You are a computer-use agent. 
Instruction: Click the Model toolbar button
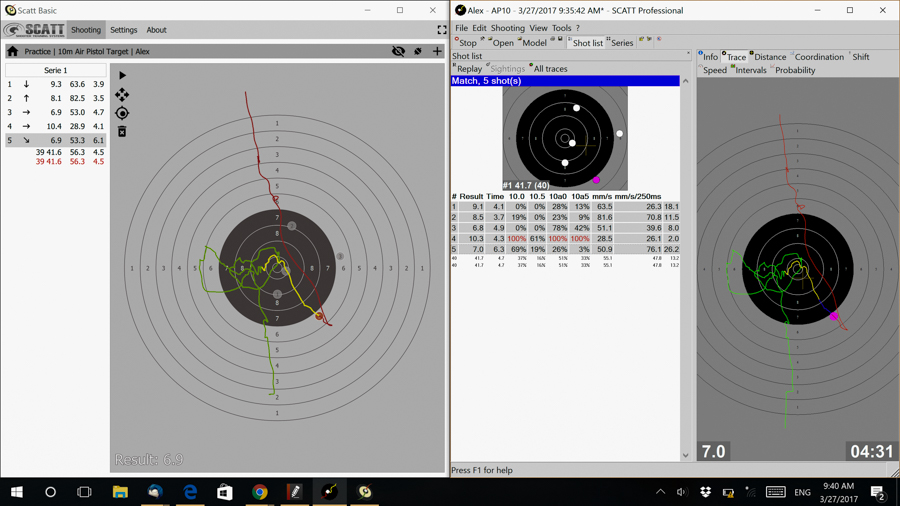[x=532, y=42]
